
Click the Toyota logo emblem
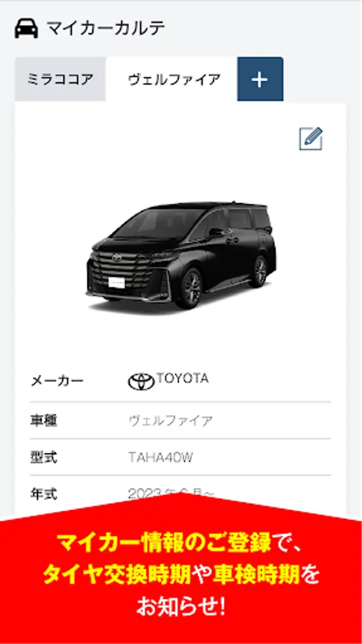pyautogui.click(x=141, y=381)
